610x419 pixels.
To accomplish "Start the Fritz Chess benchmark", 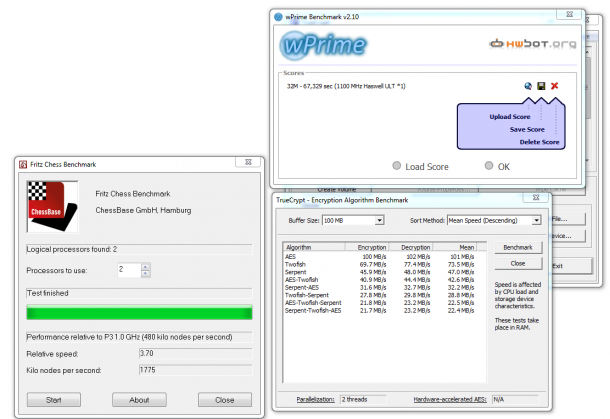I will 54,400.
